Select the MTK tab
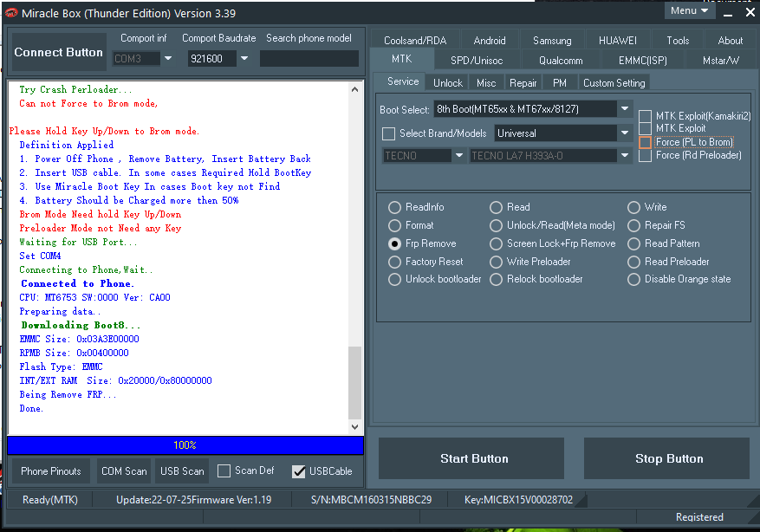Screen dimensions: 760x532 (401, 59)
